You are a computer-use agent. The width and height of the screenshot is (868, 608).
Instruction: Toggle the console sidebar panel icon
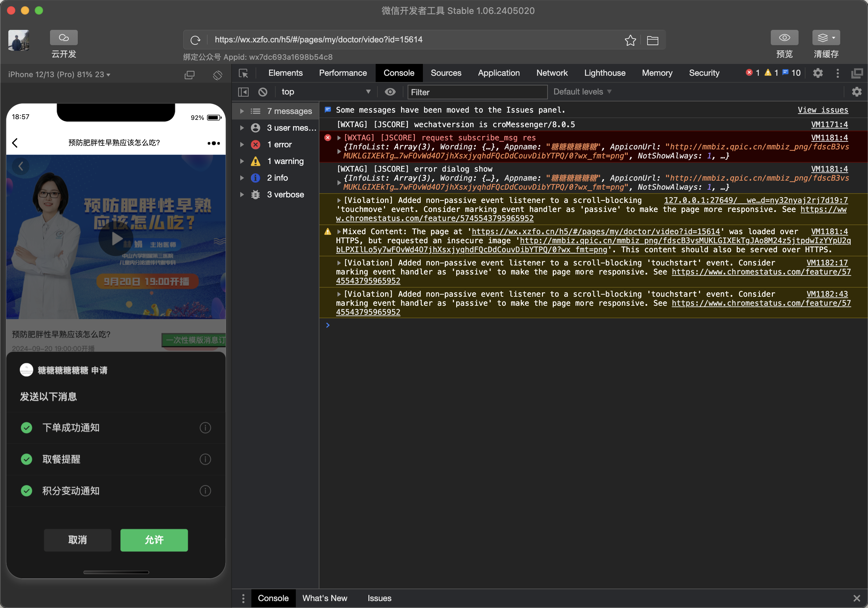(x=243, y=92)
